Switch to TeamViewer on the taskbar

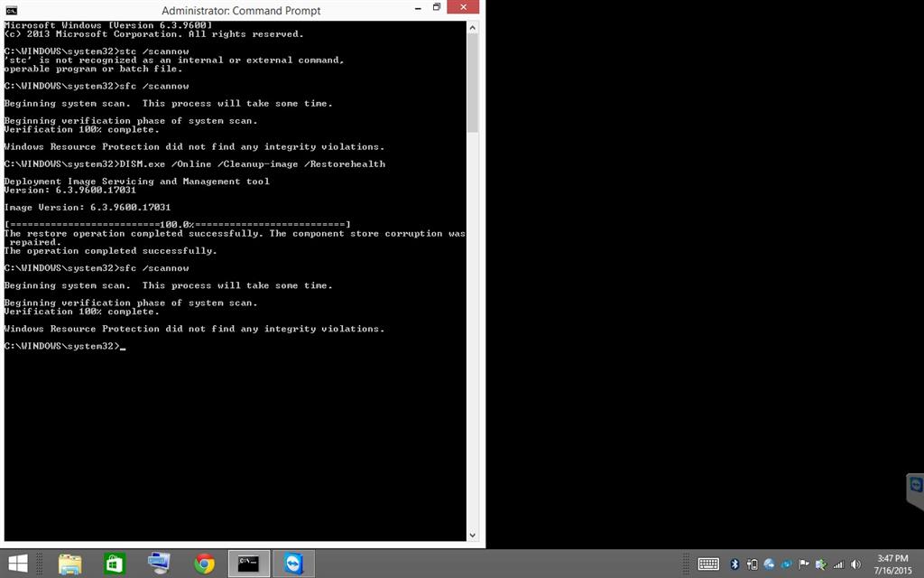pos(293,564)
